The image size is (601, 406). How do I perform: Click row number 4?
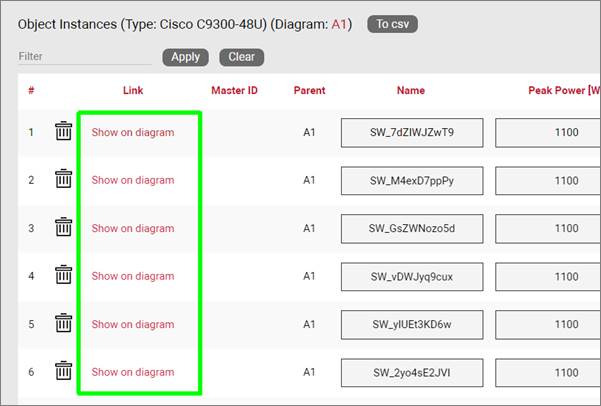coord(31,276)
